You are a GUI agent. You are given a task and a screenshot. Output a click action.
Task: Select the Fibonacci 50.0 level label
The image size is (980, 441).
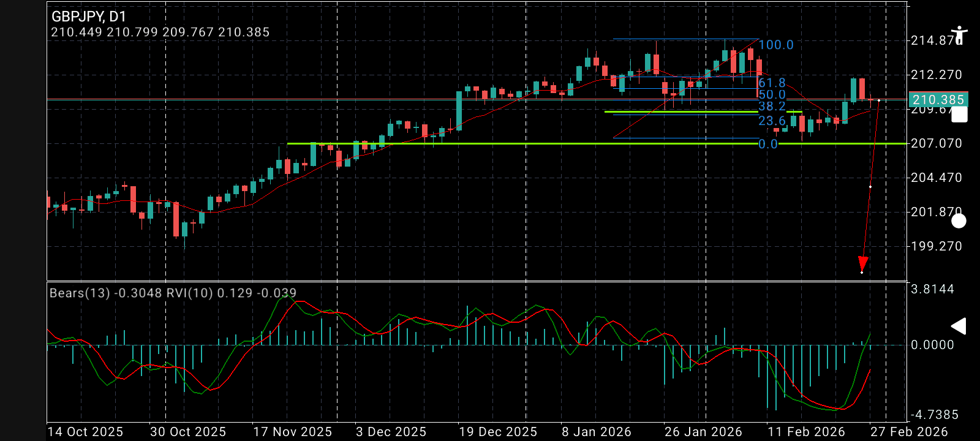click(x=772, y=95)
